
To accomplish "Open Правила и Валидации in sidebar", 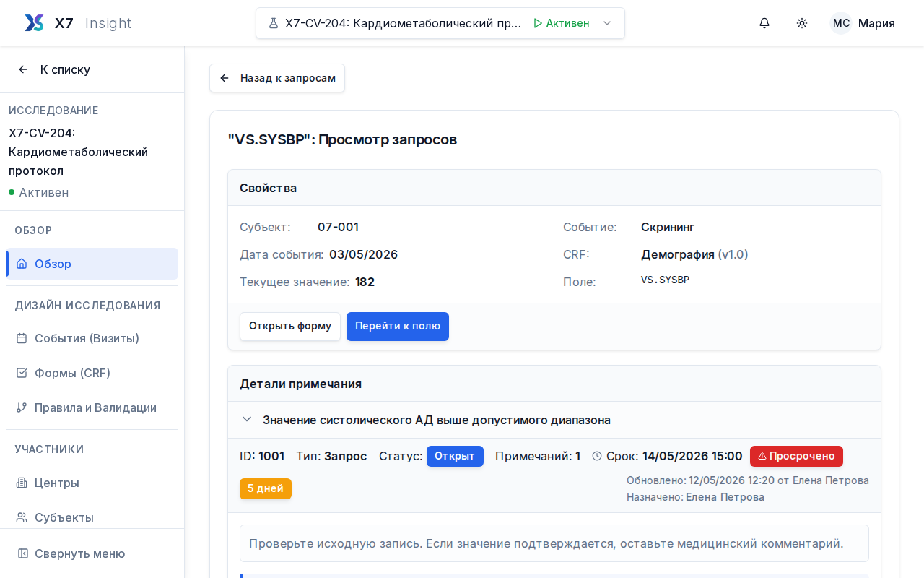I will 92,407.
